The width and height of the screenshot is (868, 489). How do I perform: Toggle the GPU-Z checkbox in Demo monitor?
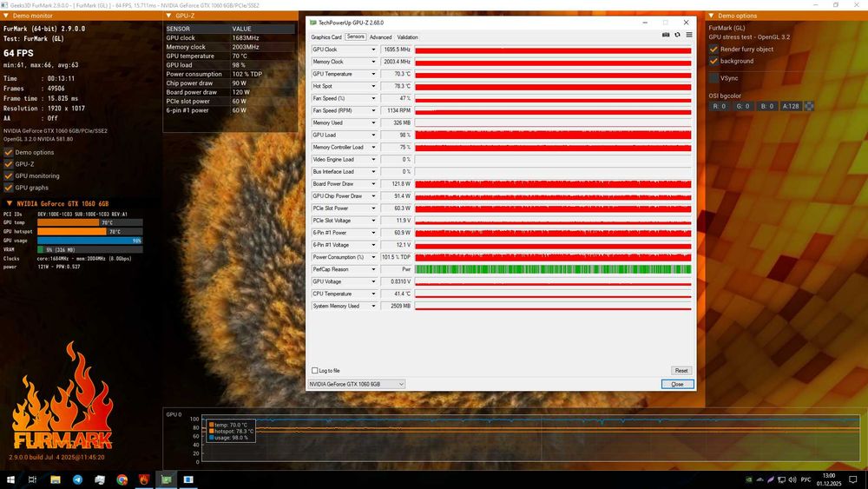point(9,164)
